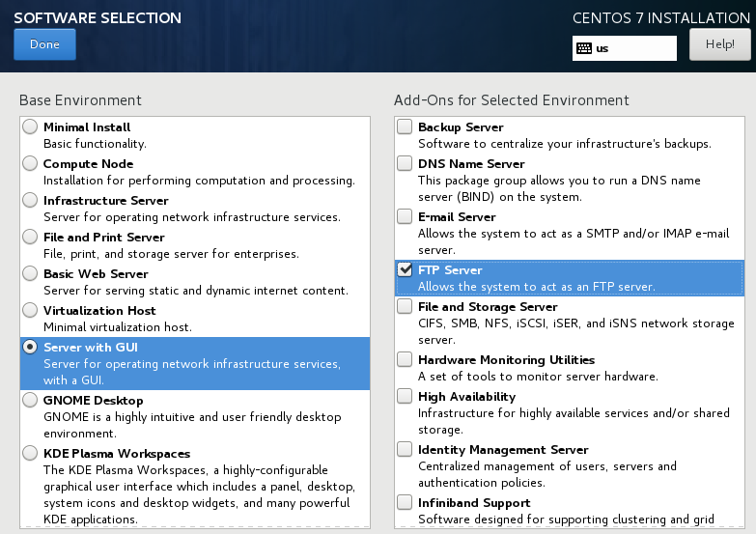Choose File and Print Server
The height and width of the screenshot is (534, 756).
click(x=31, y=237)
